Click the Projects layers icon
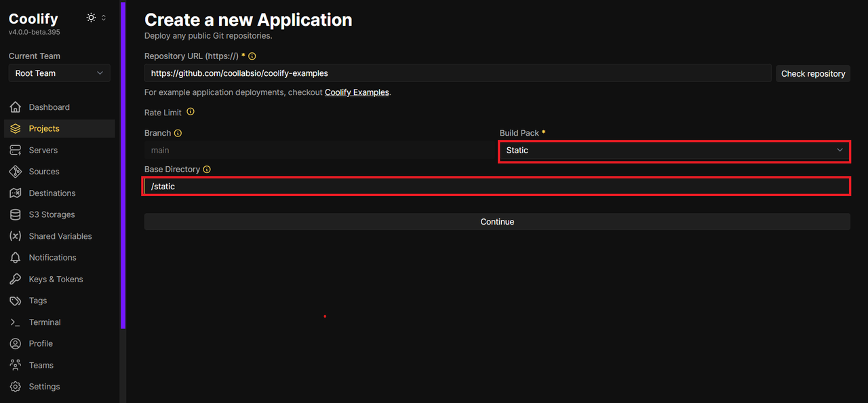This screenshot has height=403, width=868. 16,128
